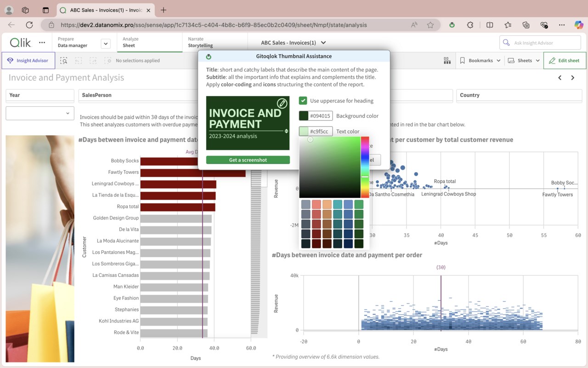Screen dimensions: 588x368
Task: Open the tab actions menu icon
Action: click(x=45, y=10)
